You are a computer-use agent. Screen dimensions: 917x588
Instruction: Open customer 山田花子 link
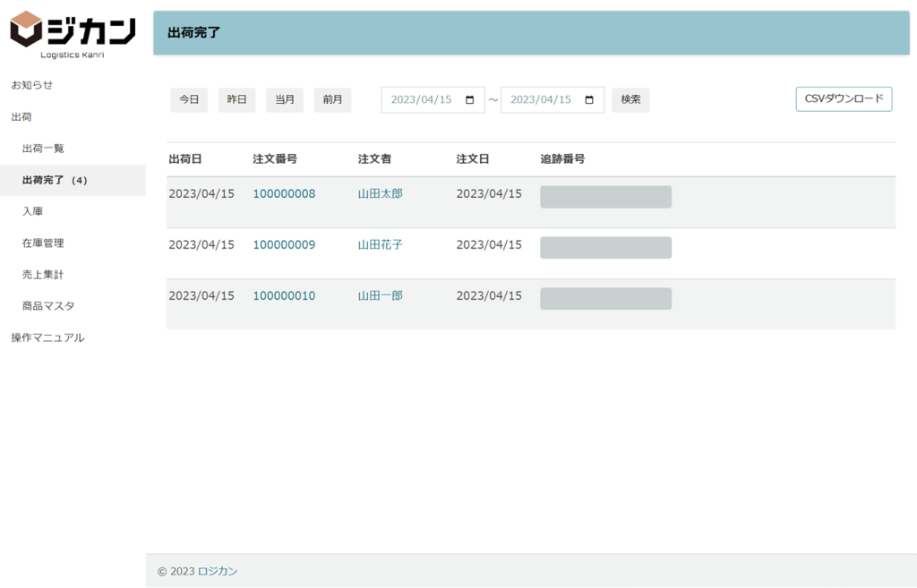[x=380, y=244]
